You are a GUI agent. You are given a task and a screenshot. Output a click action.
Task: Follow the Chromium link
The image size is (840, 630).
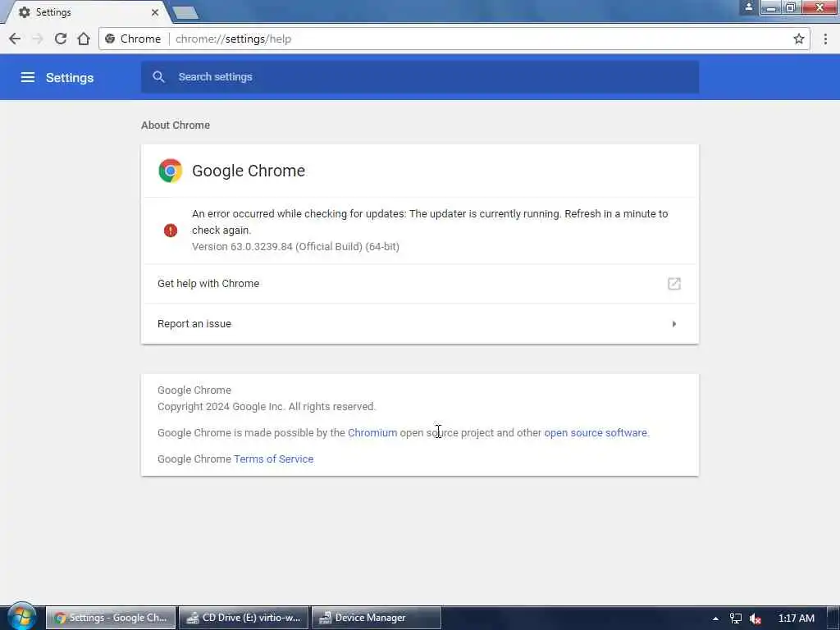tap(372, 432)
